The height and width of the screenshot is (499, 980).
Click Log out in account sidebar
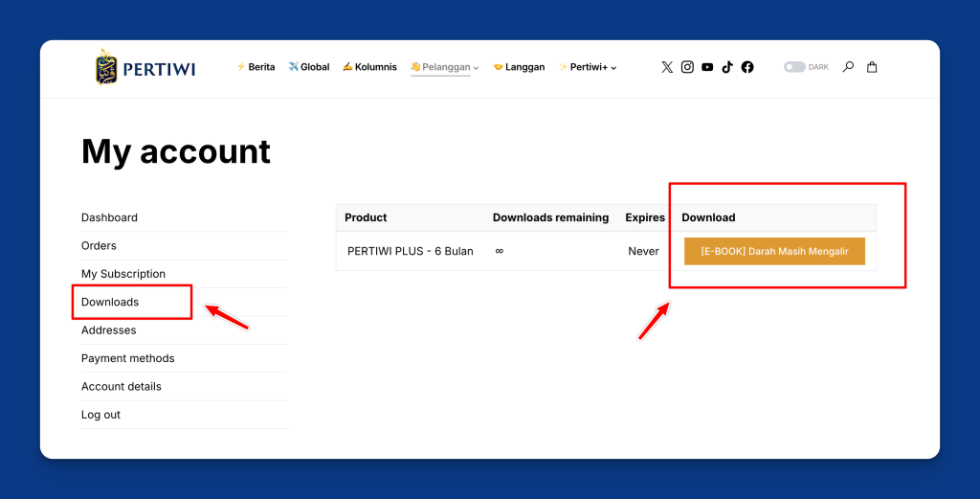pyautogui.click(x=100, y=415)
